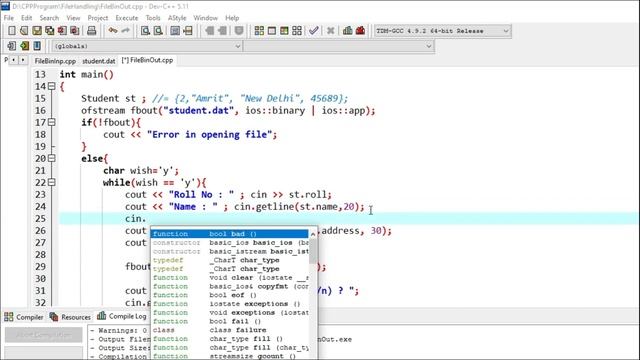Click the Delete profiling information red icon
This screenshot has width=640, height=360.
coord(360,31)
